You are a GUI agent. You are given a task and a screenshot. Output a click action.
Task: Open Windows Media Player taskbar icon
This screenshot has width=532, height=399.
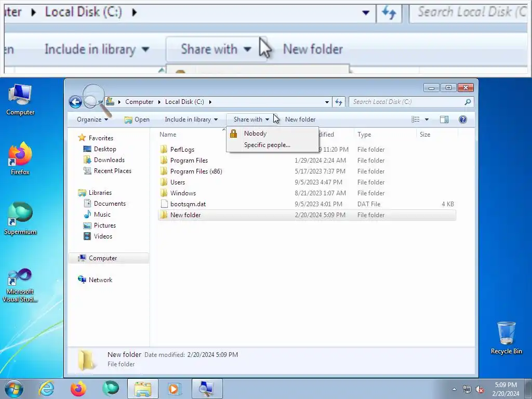pyautogui.click(x=175, y=389)
